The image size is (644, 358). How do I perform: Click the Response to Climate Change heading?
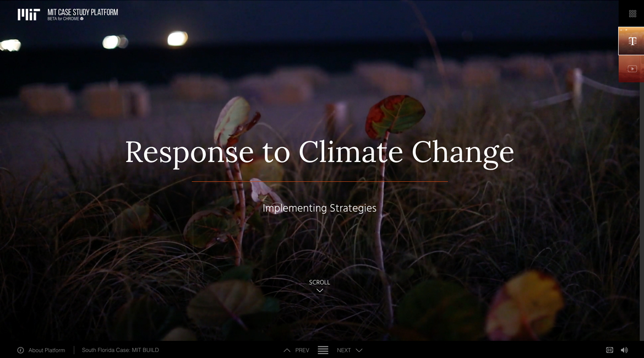coord(320,153)
